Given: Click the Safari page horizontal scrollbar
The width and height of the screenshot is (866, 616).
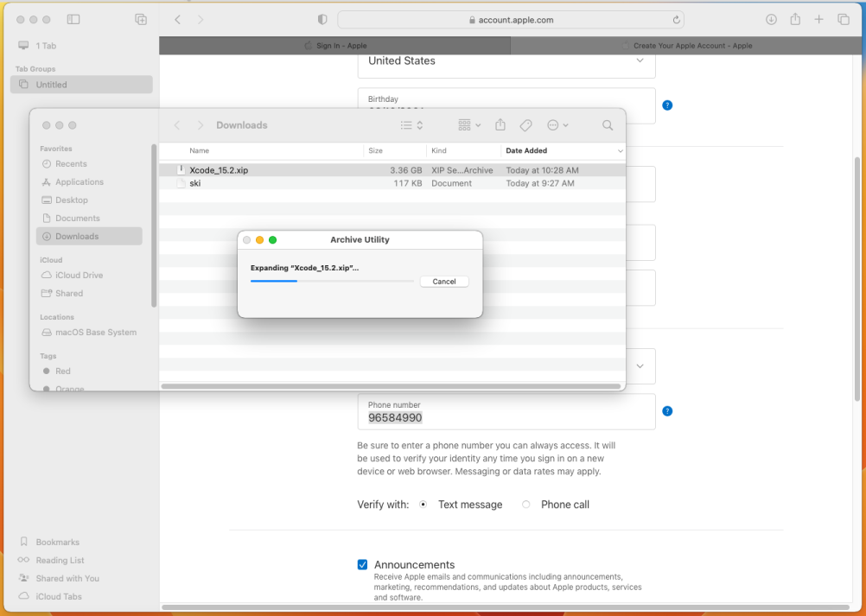Looking at the screenshot, I should [506, 607].
